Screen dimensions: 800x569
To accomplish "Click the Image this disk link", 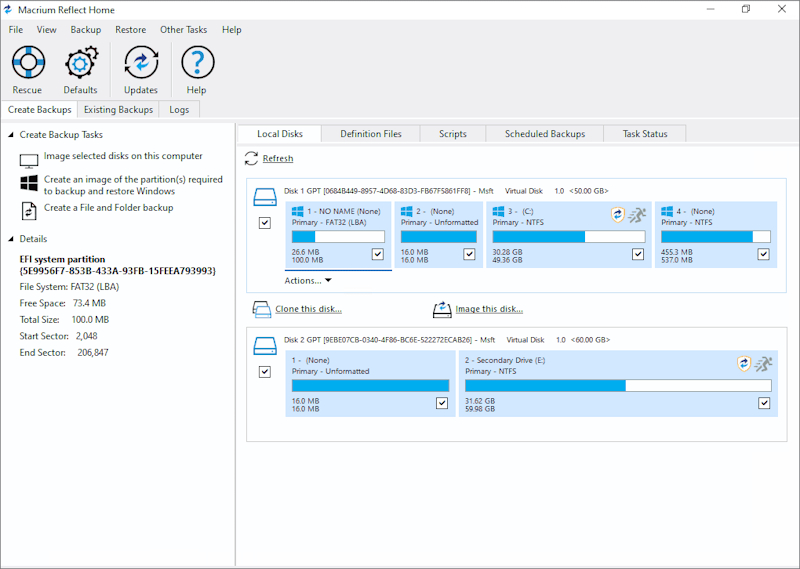I will (488, 309).
